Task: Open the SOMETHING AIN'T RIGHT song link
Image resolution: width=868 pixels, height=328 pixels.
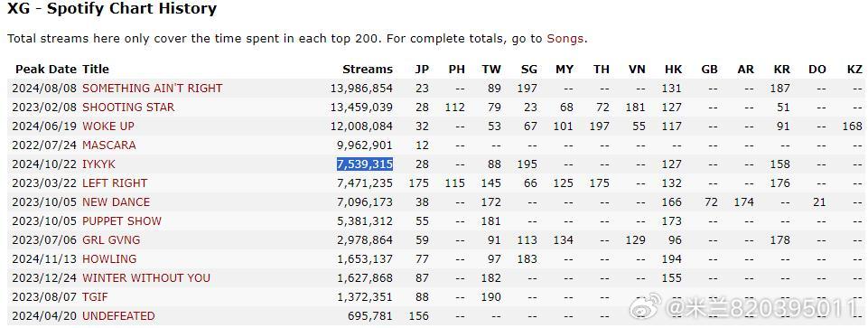Action: pyautogui.click(x=153, y=88)
